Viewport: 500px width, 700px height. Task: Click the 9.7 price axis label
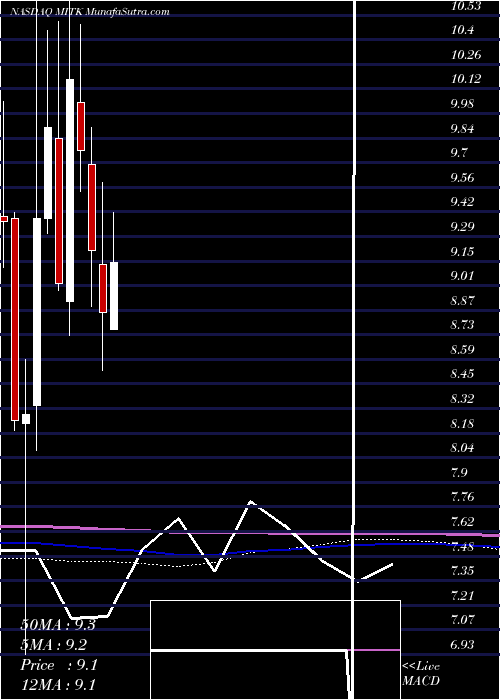tap(460, 153)
